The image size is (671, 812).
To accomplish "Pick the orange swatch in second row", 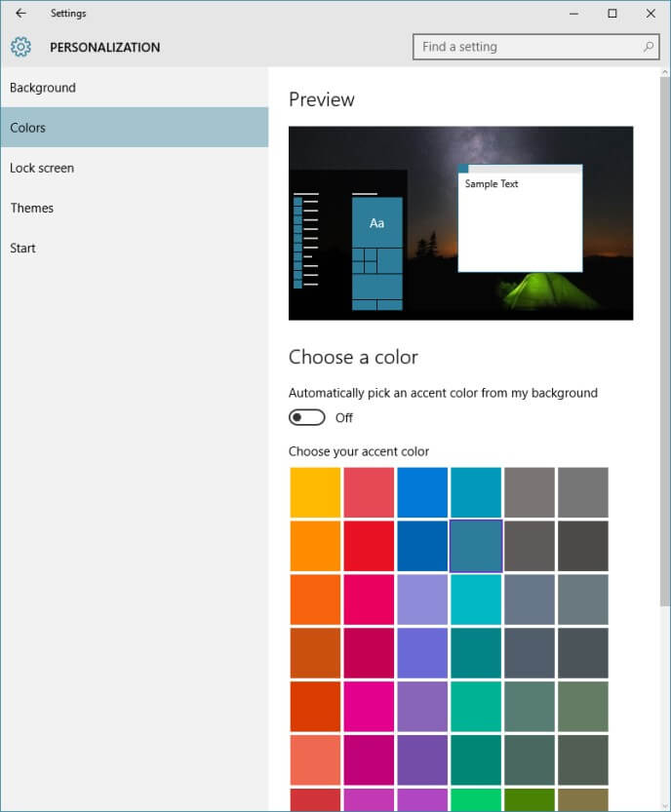I will click(x=315, y=546).
